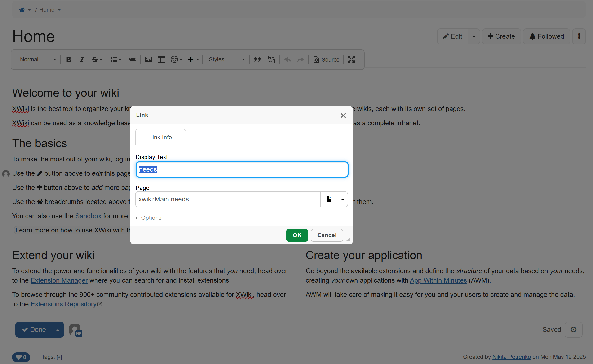Open the home breadcrumb dropdown arrow
The image size is (593, 364).
click(x=29, y=10)
